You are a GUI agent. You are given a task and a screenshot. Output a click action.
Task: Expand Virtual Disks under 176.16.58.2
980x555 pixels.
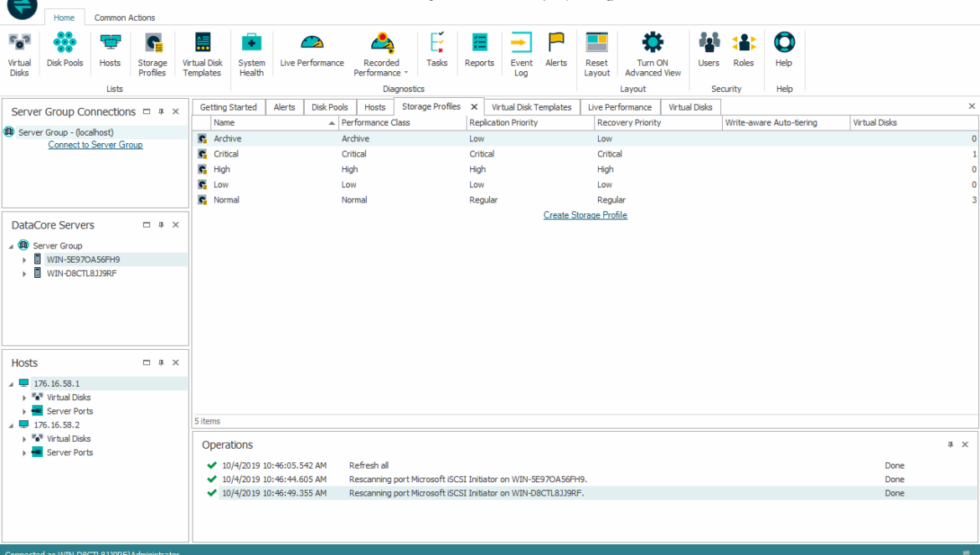24,439
